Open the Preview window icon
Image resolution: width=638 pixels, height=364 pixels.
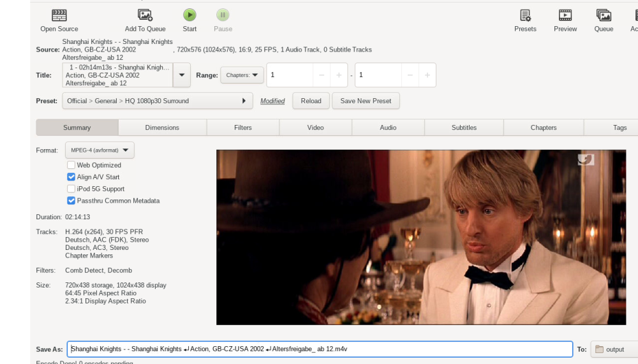(565, 15)
